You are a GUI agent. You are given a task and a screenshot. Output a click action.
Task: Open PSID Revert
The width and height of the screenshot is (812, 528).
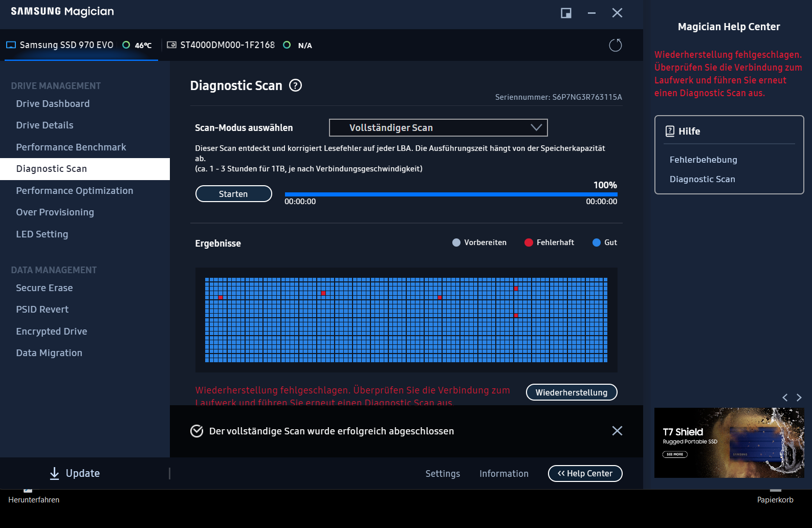click(x=42, y=309)
